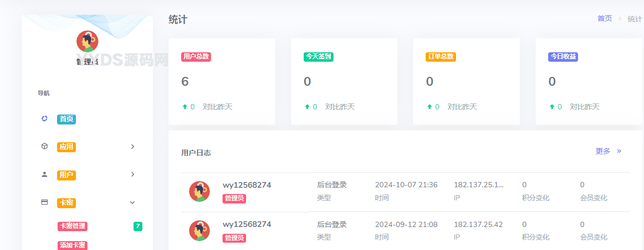The height and width of the screenshot is (250, 644).
Task: Click the up arrow in 订单总数 card
Action: pos(429,107)
